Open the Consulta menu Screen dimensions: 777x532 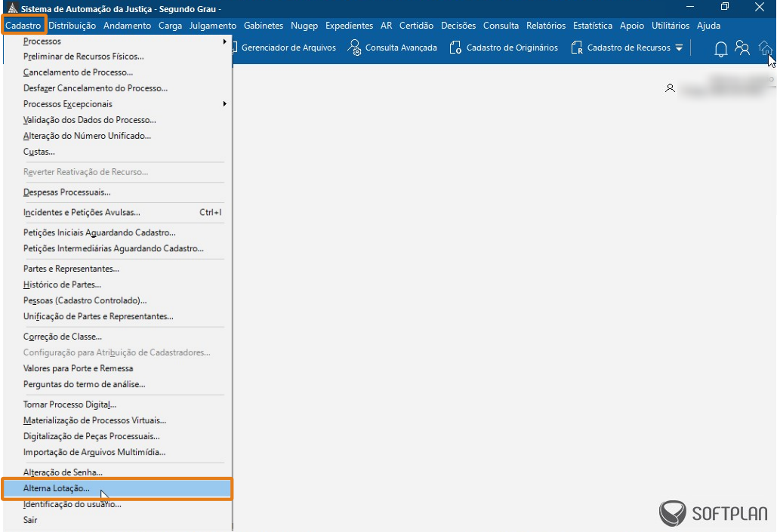(x=501, y=25)
